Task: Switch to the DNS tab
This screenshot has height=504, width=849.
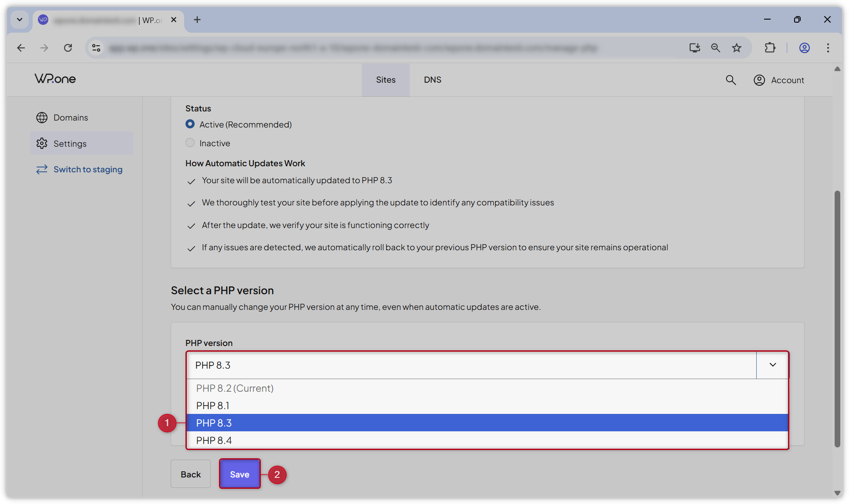Action: pos(432,80)
